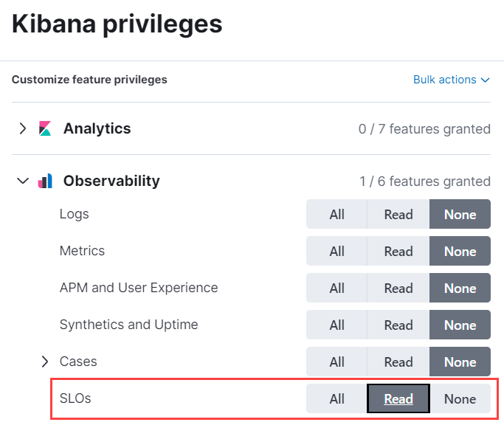Expand the Analytics section chevron

[23, 129]
